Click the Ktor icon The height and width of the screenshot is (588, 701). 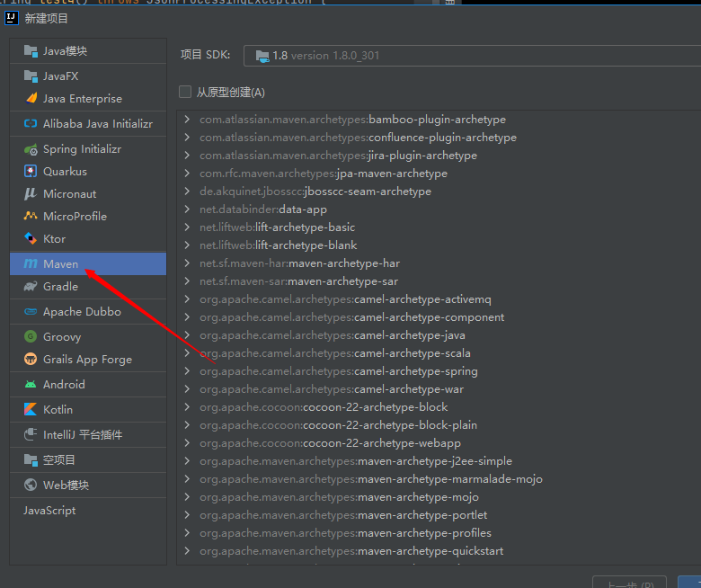coord(31,238)
